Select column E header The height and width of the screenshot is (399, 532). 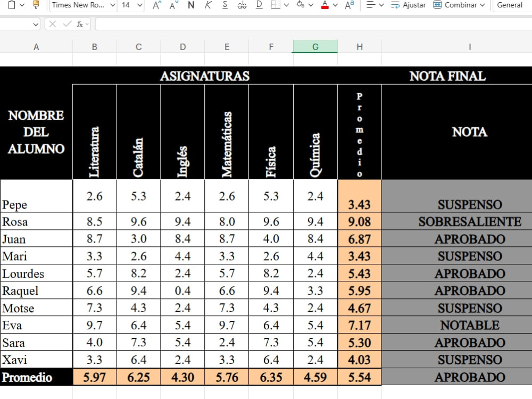pos(227,47)
